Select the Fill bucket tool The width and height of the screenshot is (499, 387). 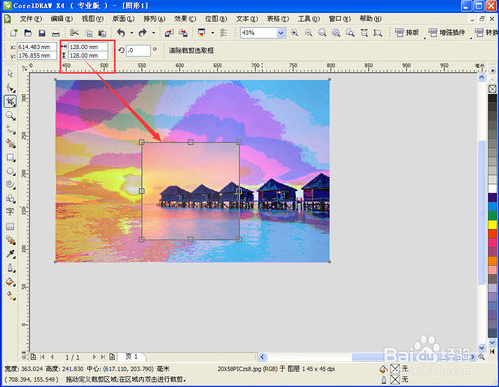tap(10, 282)
